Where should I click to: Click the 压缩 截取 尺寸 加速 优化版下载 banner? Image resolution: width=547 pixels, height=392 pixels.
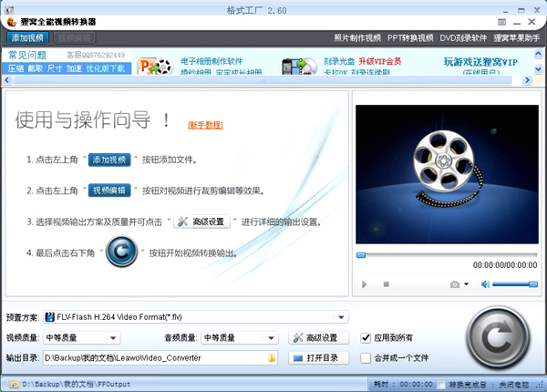(x=67, y=68)
